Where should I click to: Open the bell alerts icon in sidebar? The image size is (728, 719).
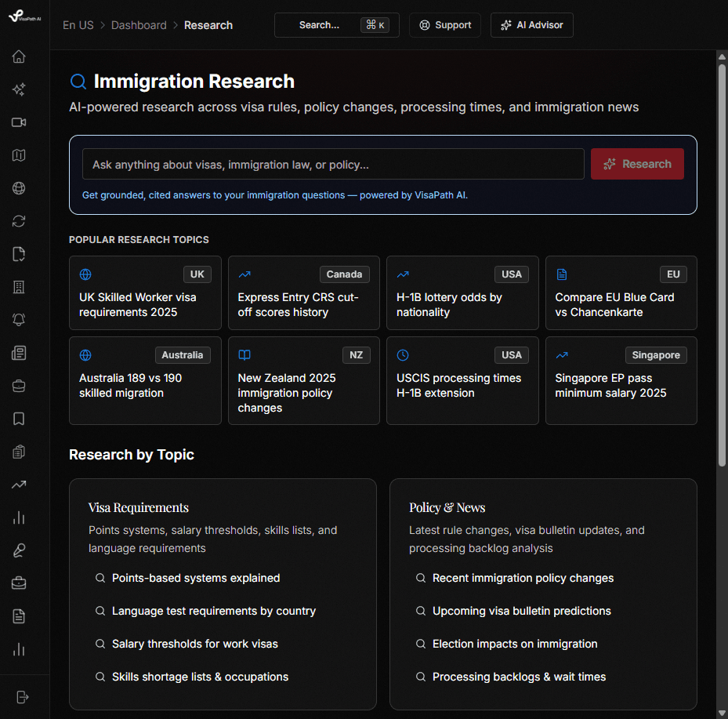pyautogui.click(x=19, y=320)
